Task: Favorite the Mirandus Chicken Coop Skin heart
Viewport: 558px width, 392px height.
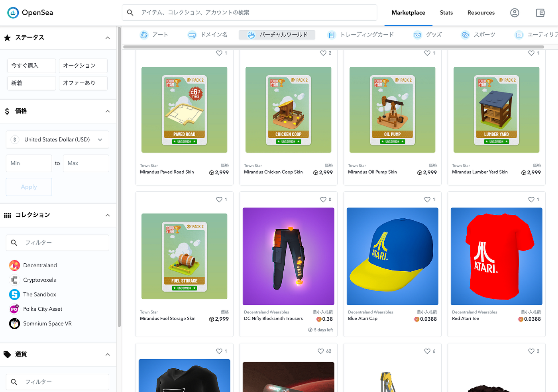Action: coord(323,53)
